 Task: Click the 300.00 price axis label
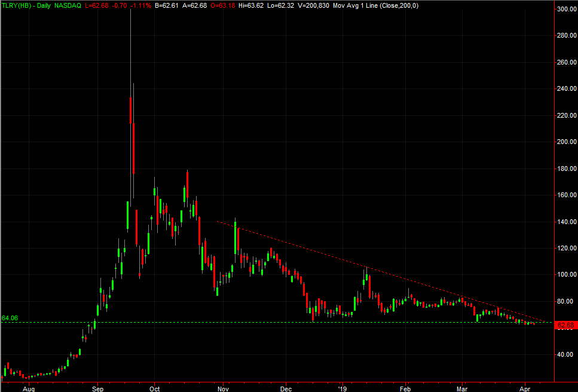tap(567, 9)
